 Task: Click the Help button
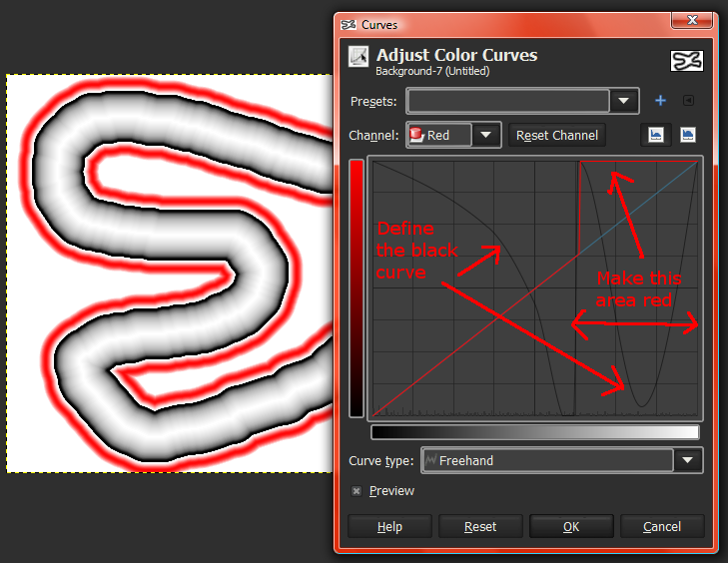pos(389,526)
